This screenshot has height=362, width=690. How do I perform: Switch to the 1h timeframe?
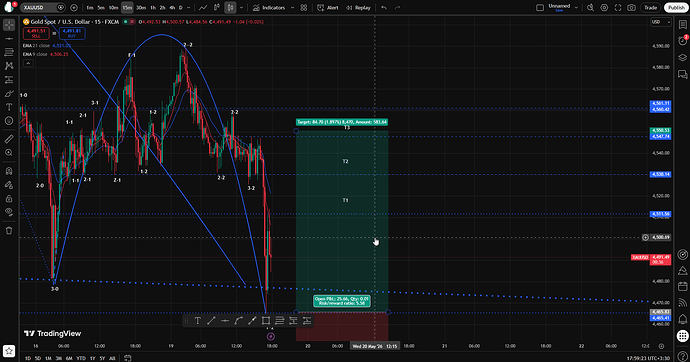click(153, 7)
